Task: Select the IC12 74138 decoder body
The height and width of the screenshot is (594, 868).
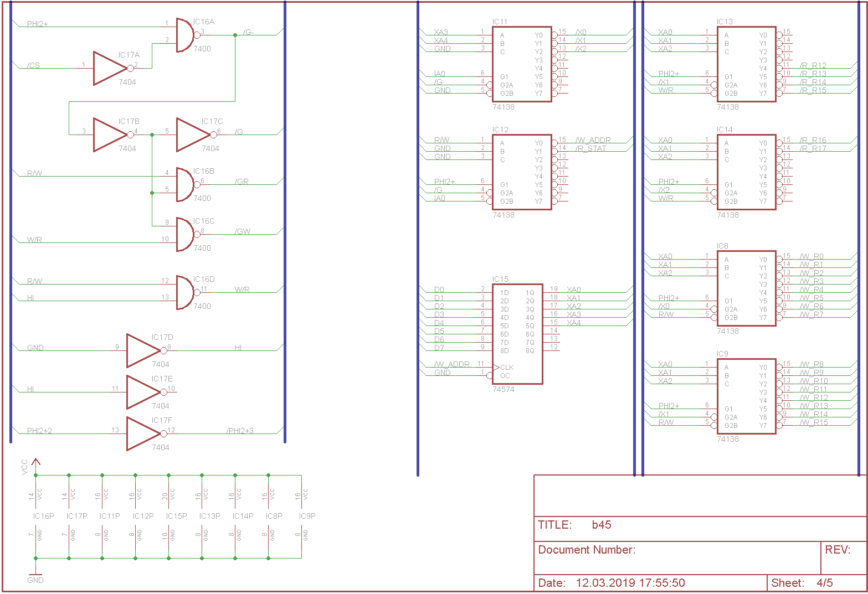Action: [x=522, y=172]
